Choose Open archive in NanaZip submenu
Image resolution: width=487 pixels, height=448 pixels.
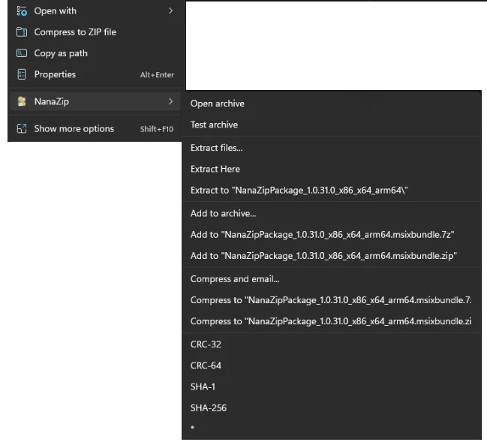pos(332,104)
